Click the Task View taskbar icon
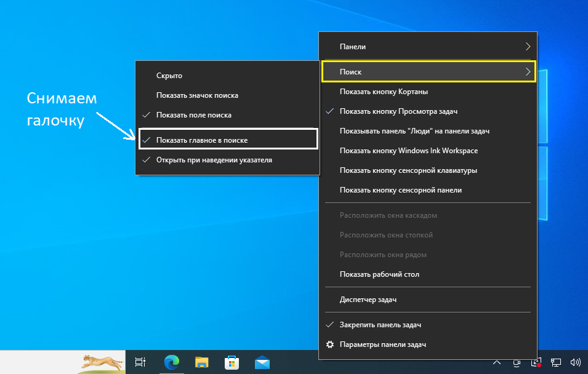The image size is (588, 374). tap(140, 362)
